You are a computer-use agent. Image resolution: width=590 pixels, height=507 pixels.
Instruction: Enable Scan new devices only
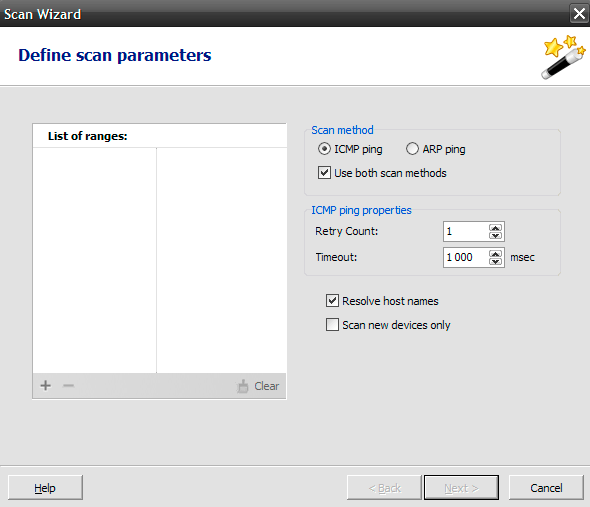coord(332,324)
